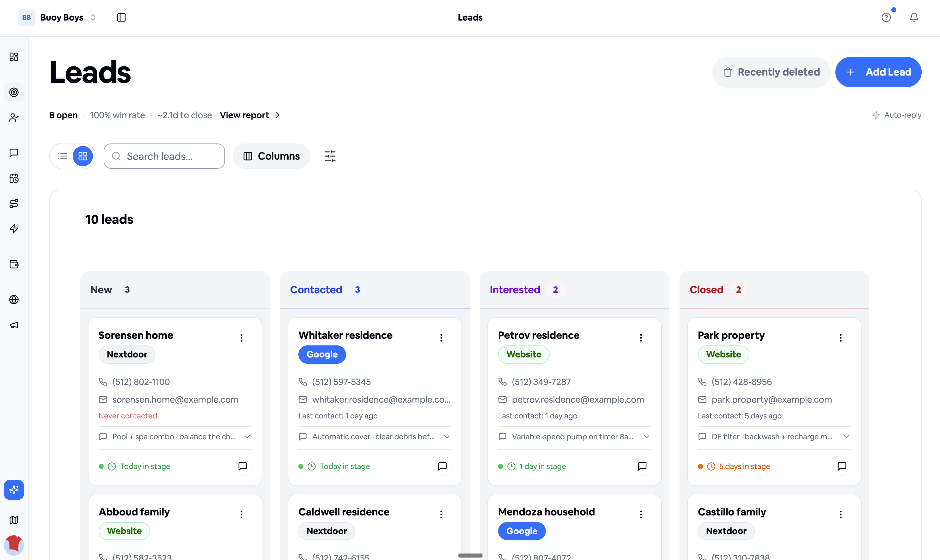940x560 pixels.
Task: Toggle the sidebar panel icon
Action: coord(121,17)
